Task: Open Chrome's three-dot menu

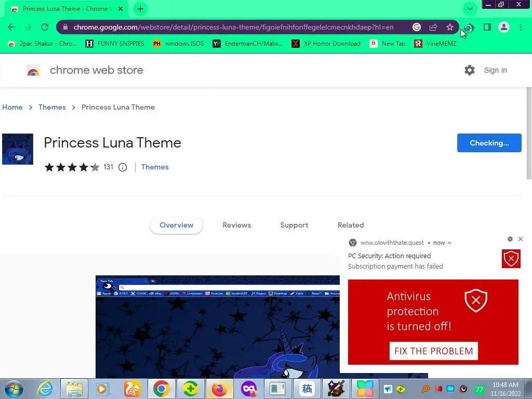Action: click(x=521, y=27)
